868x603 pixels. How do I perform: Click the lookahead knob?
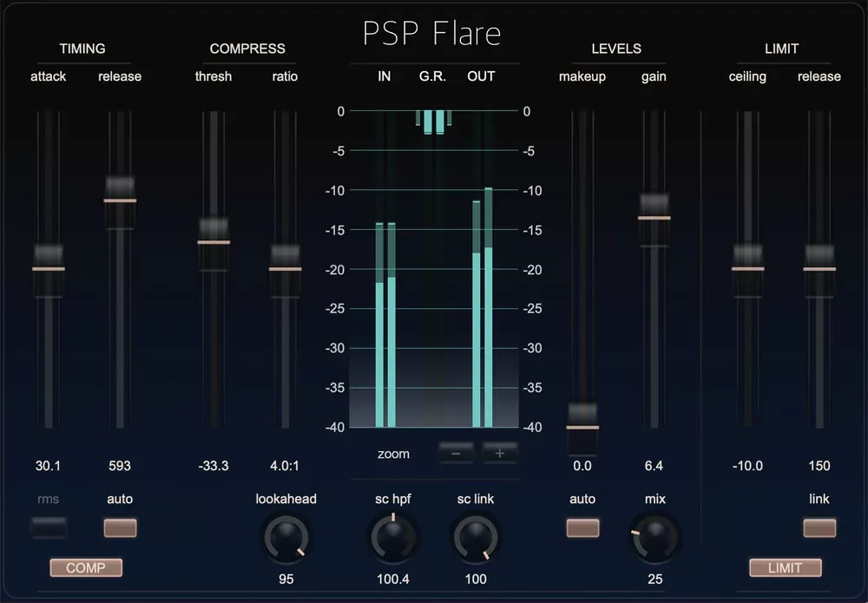[x=286, y=537]
